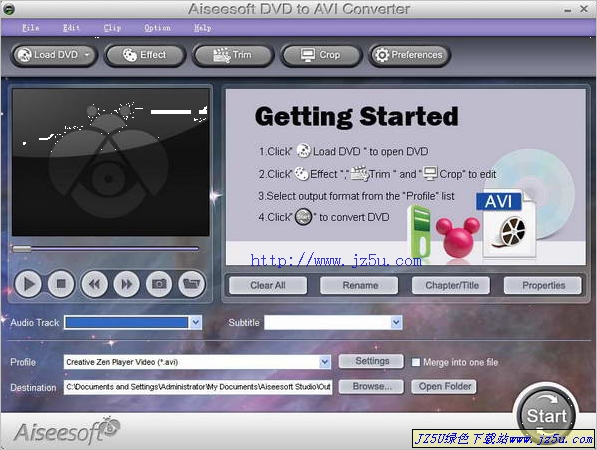This screenshot has height=450, width=597.
Task: Open the Trim tool
Action: coord(233,55)
